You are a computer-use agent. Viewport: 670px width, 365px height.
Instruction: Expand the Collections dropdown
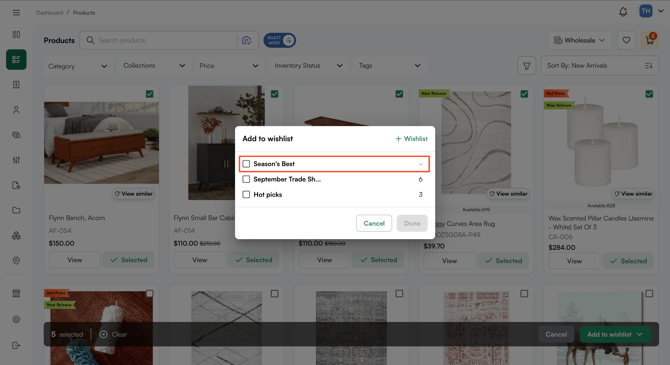pyautogui.click(x=154, y=66)
